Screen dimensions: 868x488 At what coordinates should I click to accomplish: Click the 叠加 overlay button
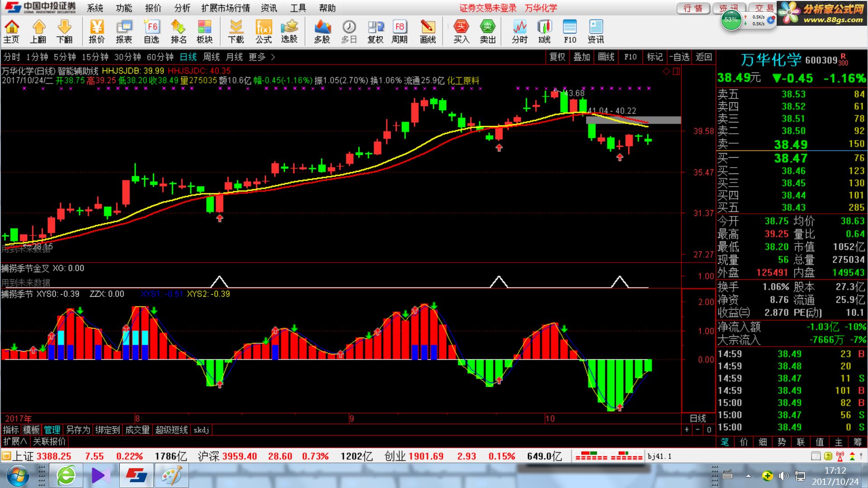(x=582, y=57)
